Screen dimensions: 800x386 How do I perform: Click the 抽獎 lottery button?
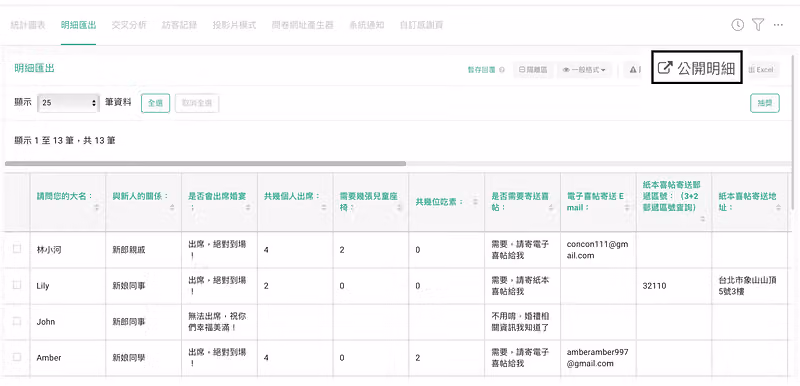click(765, 103)
